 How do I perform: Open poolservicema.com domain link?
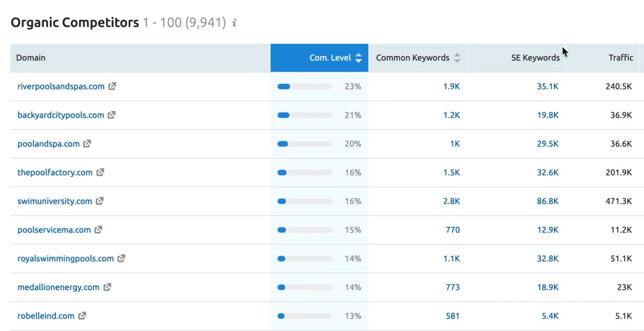point(54,230)
